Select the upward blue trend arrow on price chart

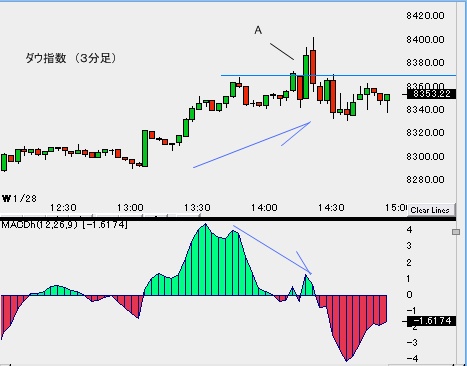coord(252,144)
